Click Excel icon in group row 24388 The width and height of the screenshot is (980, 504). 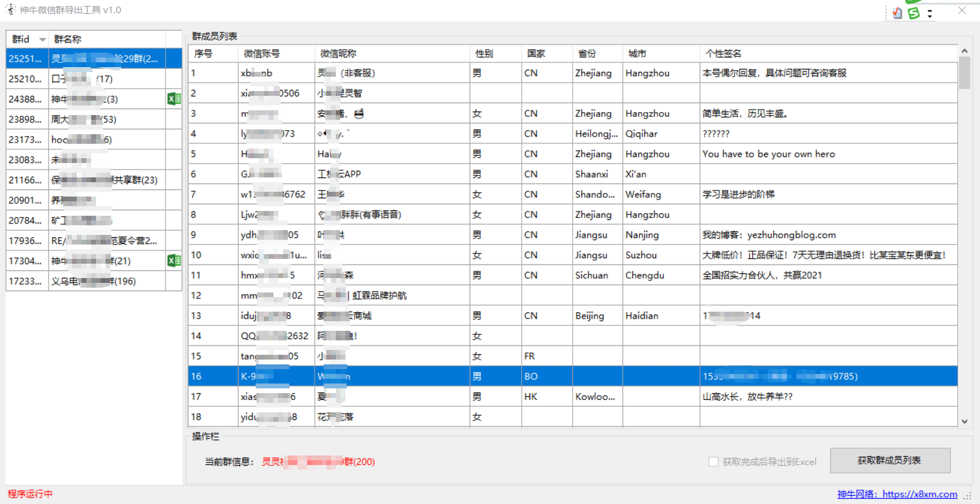coord(174,99)
